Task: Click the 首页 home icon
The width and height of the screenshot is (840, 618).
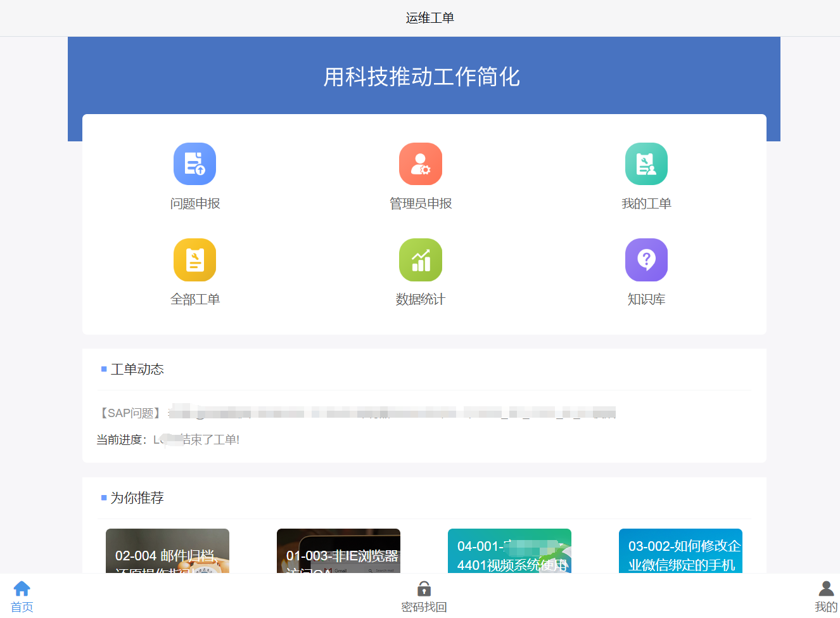Action: pyautogui.click(x=22, y=588)
